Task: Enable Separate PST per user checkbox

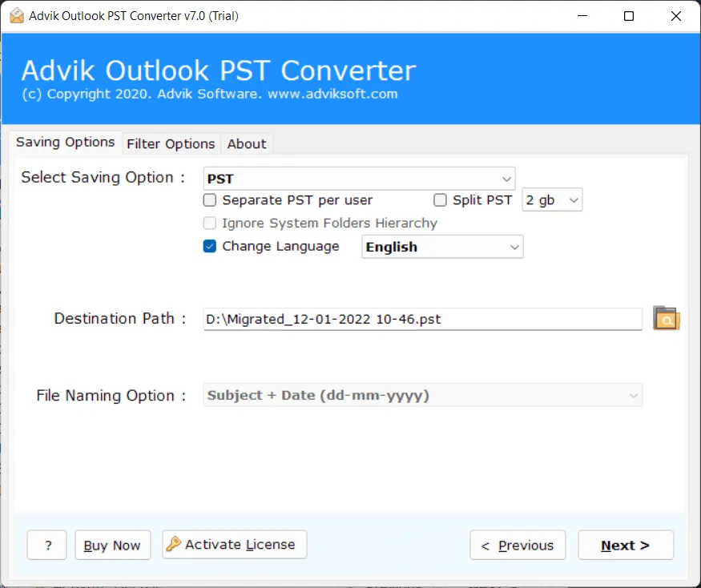Action: point(210,200)
